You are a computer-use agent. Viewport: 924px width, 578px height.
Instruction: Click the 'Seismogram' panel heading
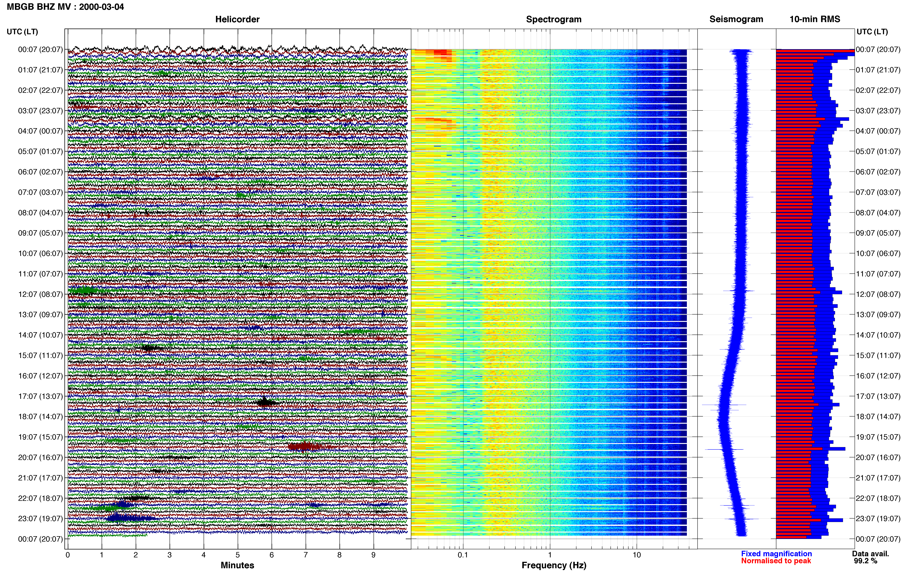[736, 19]
